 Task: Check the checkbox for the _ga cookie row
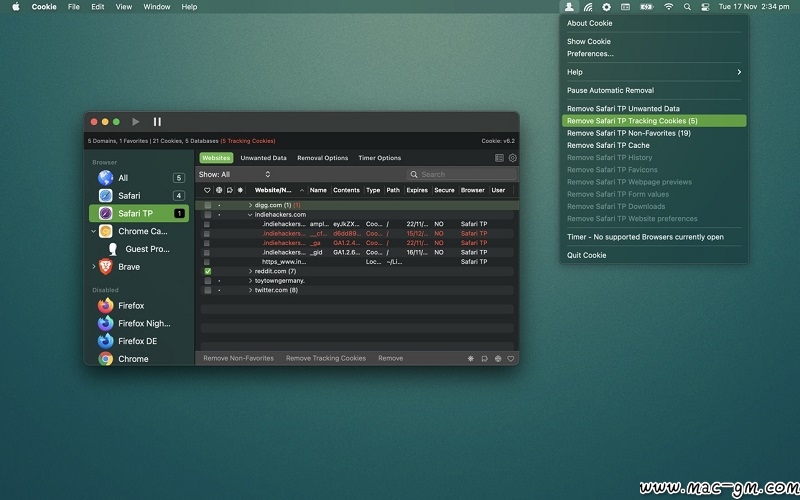point(207,243)
